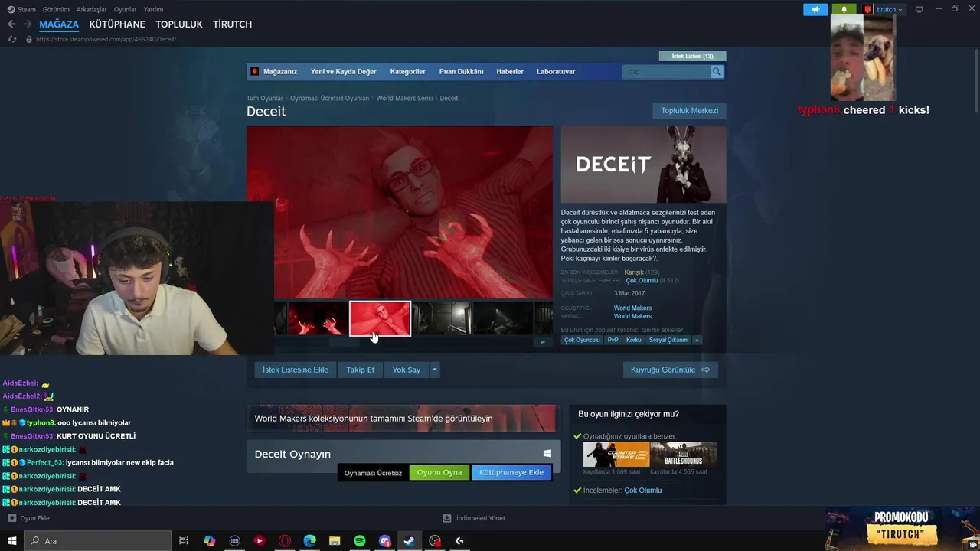Click the Windows platform icon beside Deceit Oynayın
This screenshot has width=980, height=551.
547,454
